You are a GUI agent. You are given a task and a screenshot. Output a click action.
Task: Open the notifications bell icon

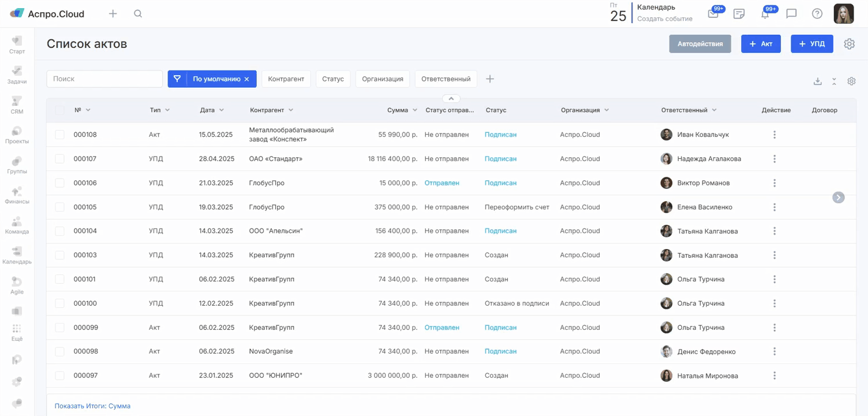[x=765, y=14]
